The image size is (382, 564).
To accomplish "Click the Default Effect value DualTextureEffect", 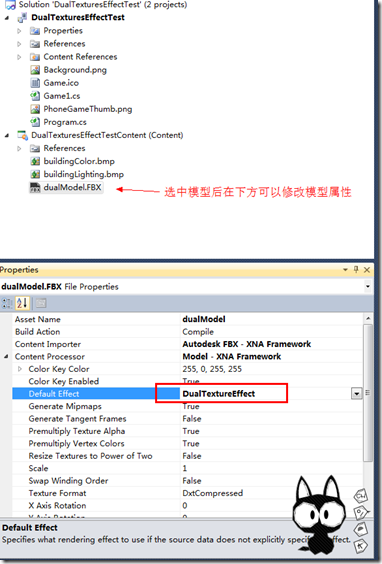I will (219, 394).
